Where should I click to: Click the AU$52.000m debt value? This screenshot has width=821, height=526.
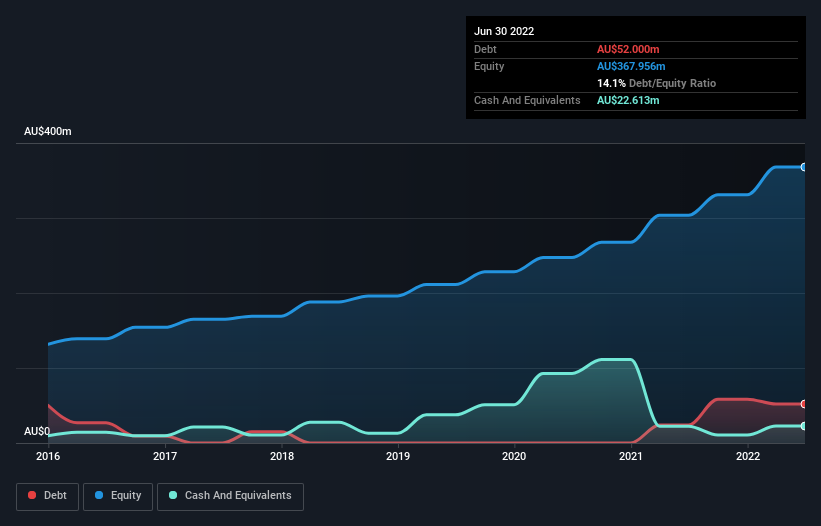628,49
